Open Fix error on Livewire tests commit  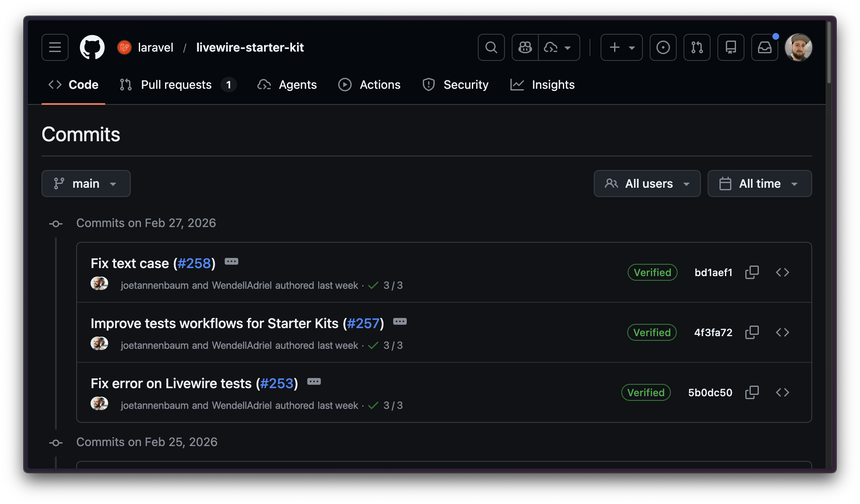click(171, 383)
